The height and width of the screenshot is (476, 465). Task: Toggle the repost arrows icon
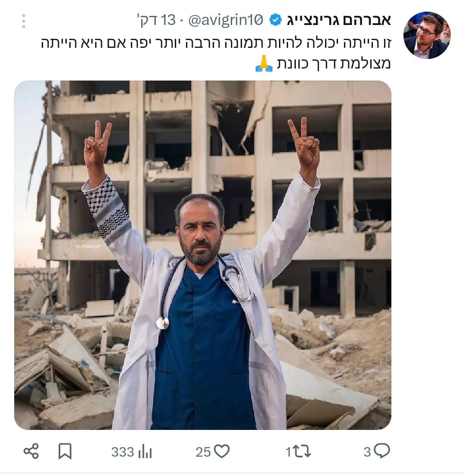tap(303, 452)
